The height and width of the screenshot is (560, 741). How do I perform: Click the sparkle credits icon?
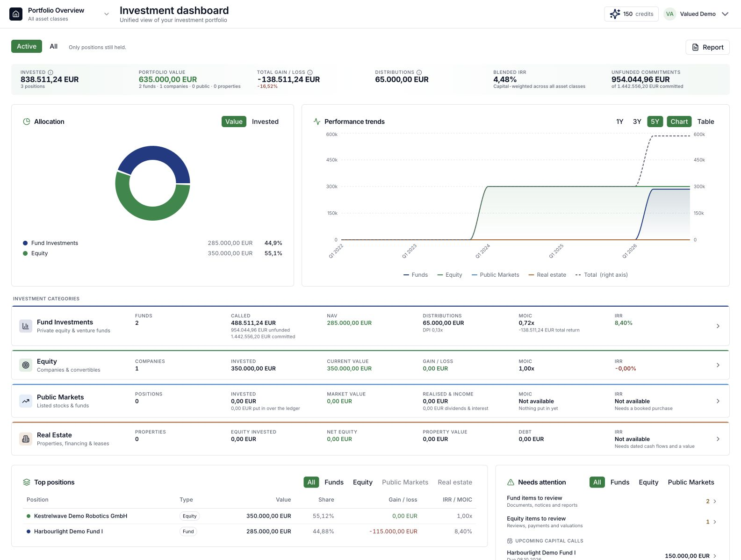point(615,14)
